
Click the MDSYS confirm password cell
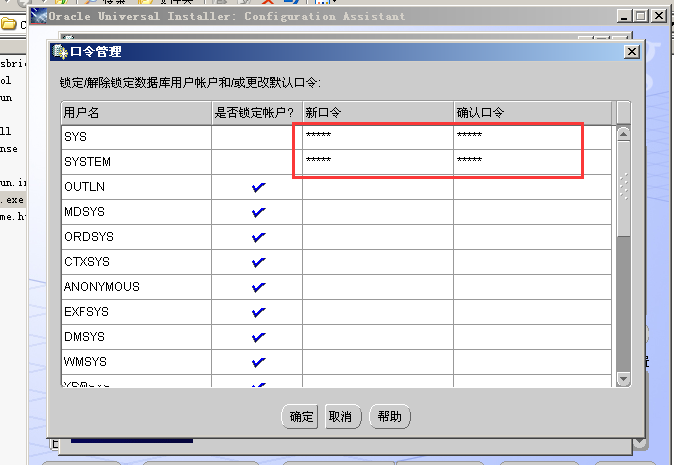pos(532,212)
